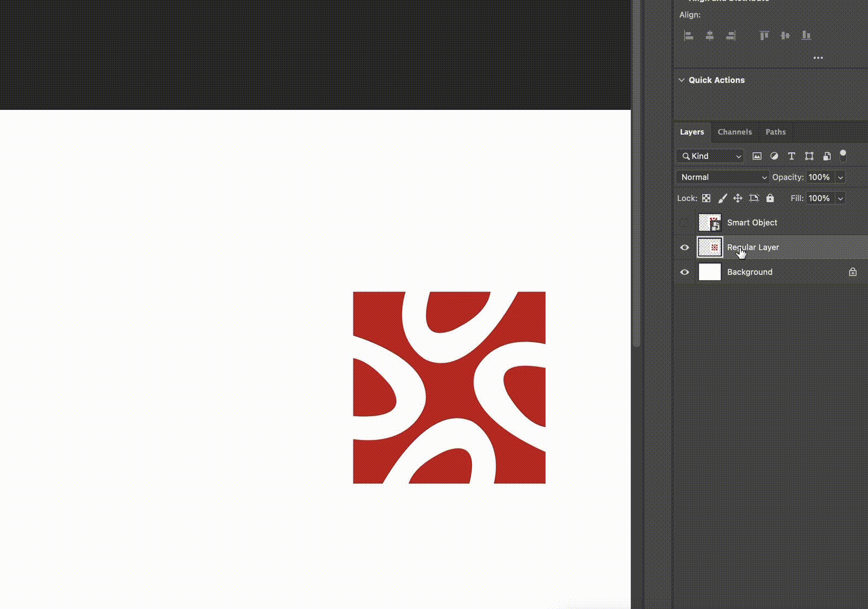
Task: Open more align options ellipsis
Action: pyautogui.click(x=818, y=58)
